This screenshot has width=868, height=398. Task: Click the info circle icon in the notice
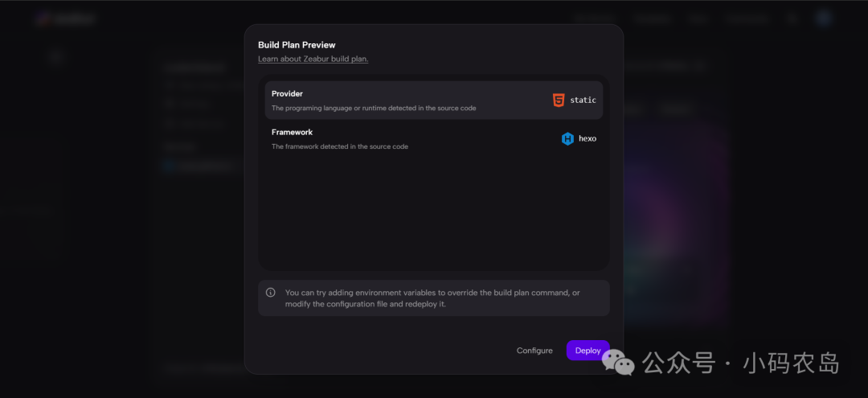click(271, 293)
